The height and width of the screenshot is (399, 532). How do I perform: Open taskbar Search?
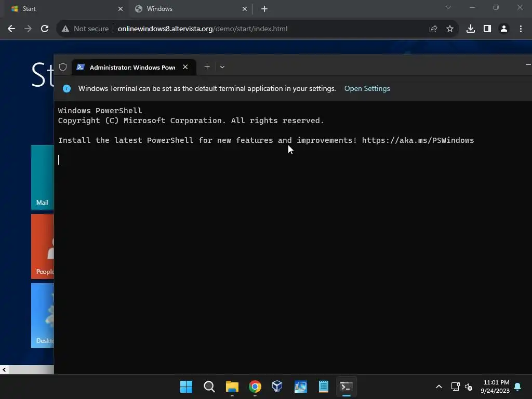[x=209, y=387]
